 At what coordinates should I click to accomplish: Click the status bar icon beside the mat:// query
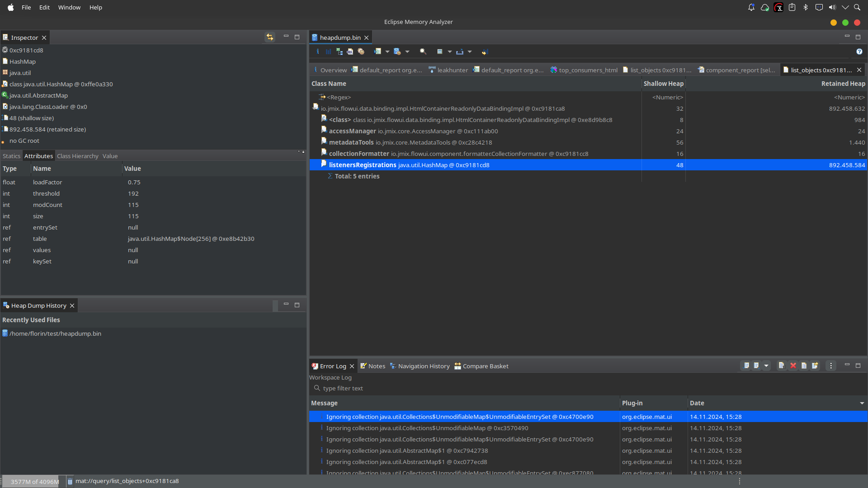70,481
